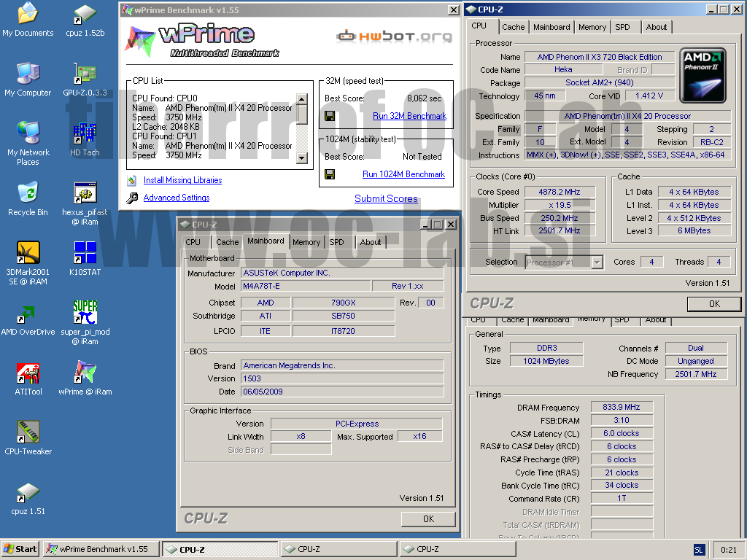Image resolution: width=747 pixels, height=560 pixels.
Task: Click the hwbot.org logo in wPrime
Action: (x=395, y=36)
